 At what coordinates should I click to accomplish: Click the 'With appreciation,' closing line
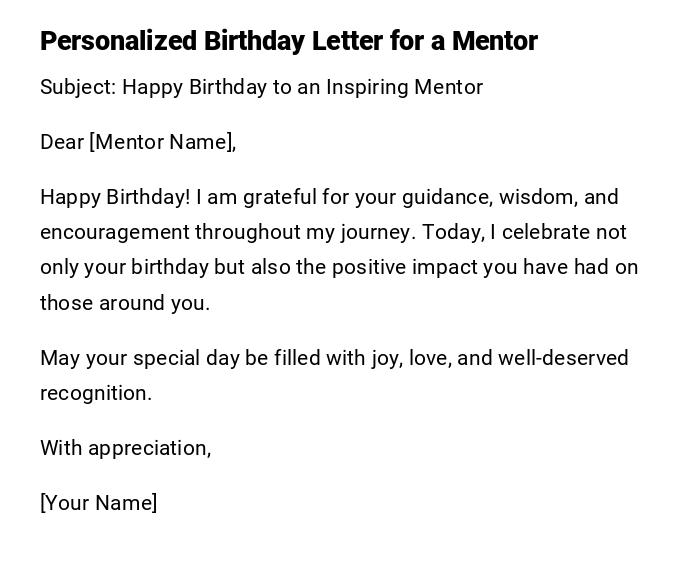click(x=125, y=448)
